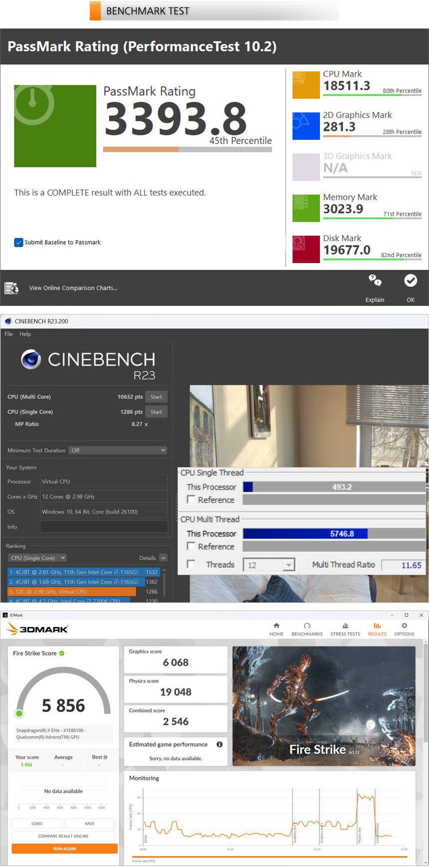The width and height of the screenshot is (429, 868).
Task: Click the estimated game performance info icon
Action: pyautogui.click(x=219, y=744)
